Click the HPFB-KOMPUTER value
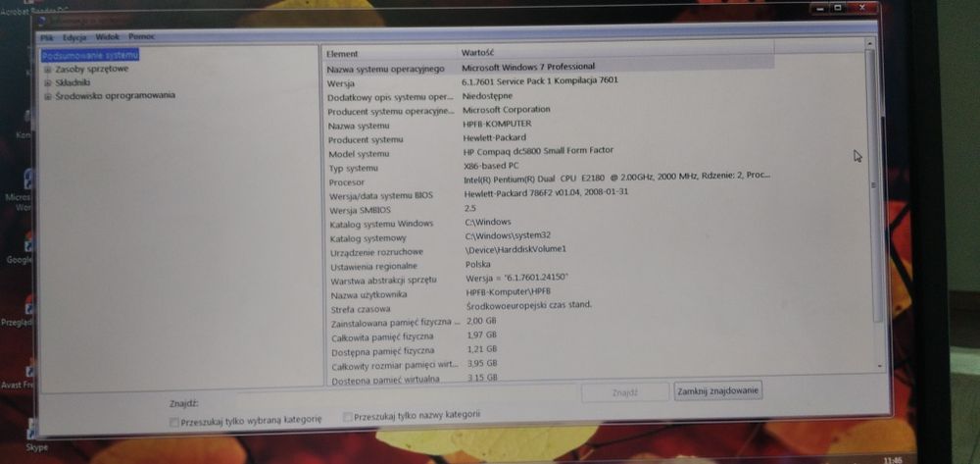 click(x=497, y=124)
